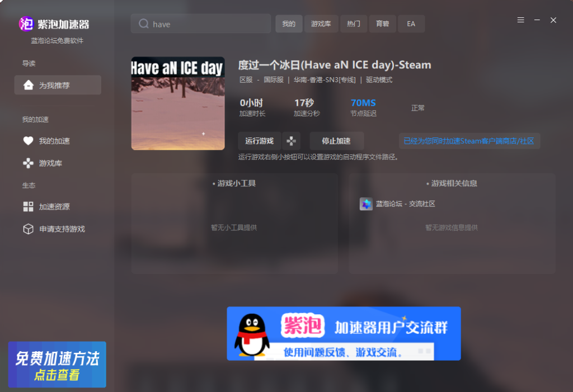Viewport: 573px width, 392px height.
Task: Open the 育碧 tab
Action: tap(383, 24)
